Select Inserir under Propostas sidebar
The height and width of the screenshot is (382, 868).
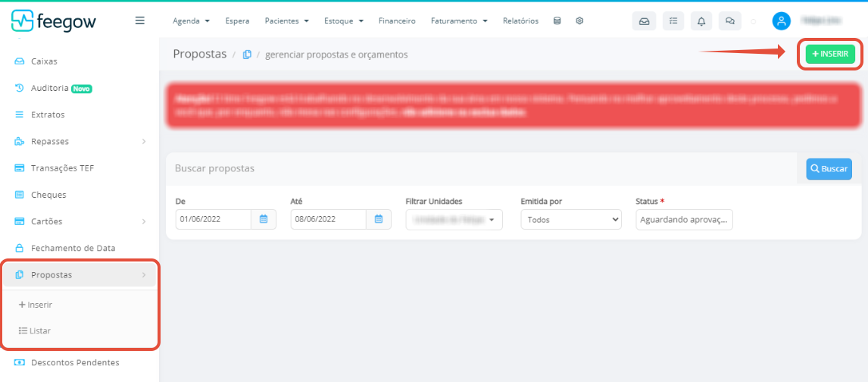click(x=36, y=305)
